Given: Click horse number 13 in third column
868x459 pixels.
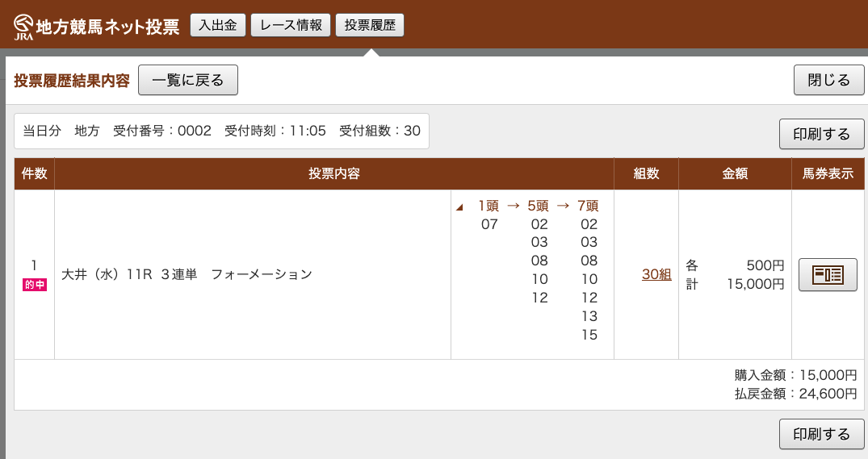Looking at the screenshot, I should coord(589,316).
